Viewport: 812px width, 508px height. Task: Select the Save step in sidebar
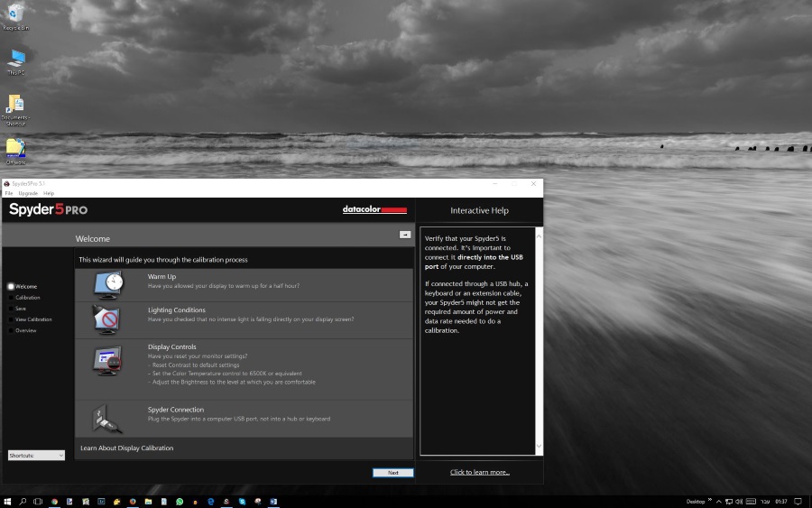tap(18, 308)
